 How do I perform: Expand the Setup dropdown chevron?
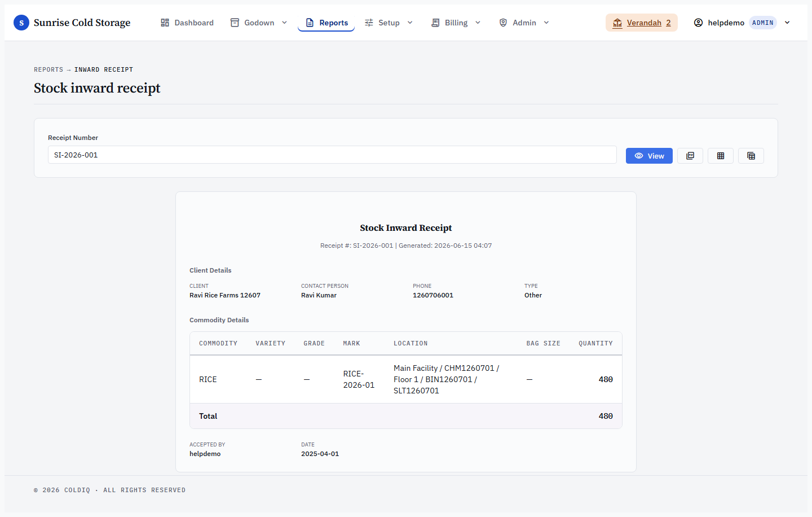click(410, 23)
